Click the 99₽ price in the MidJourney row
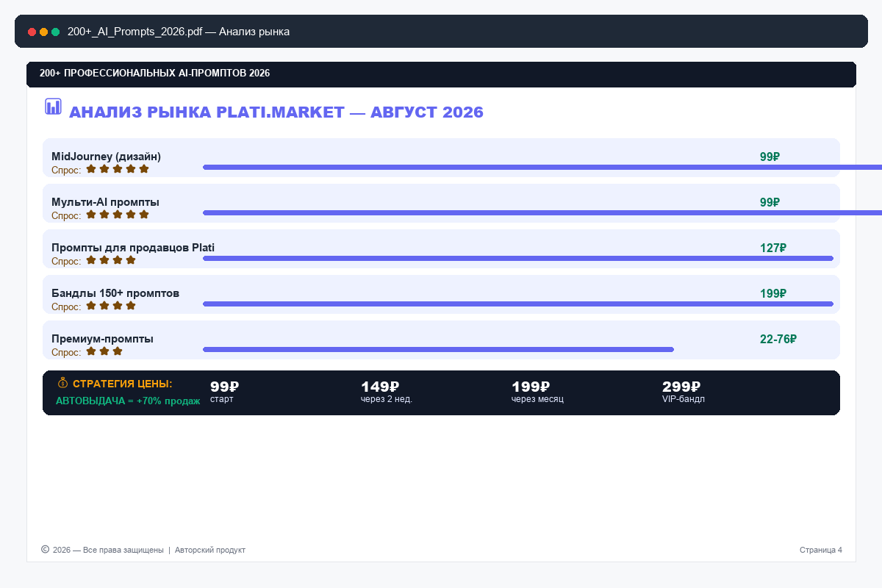This screenshot has width=882, height=588. pyautogui.click(x=770, y=157)
